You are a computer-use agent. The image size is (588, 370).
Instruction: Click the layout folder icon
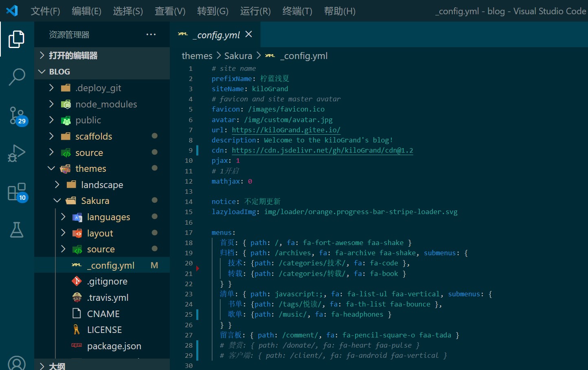coord(77,233)
